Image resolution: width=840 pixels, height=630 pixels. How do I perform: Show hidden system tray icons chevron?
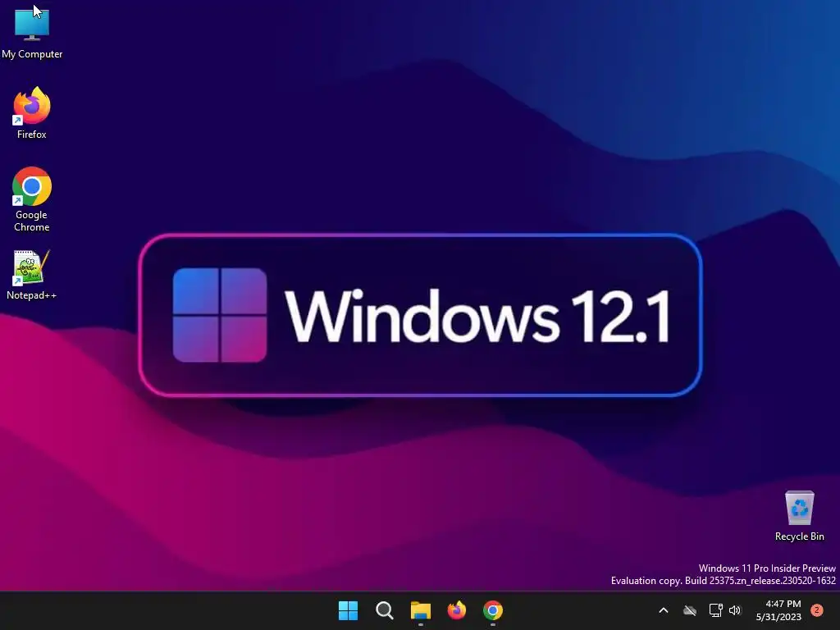(x=663, y=610)
